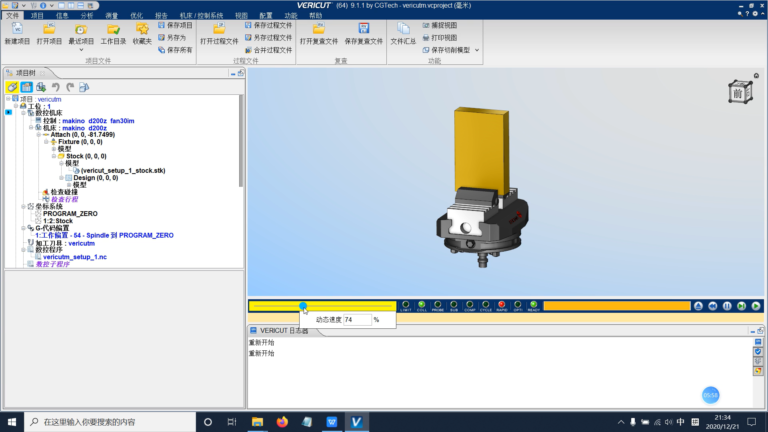Select PROGRAM_ZERO coordinate system
This screenshot has height=432, width=768.
coord(70,214)
